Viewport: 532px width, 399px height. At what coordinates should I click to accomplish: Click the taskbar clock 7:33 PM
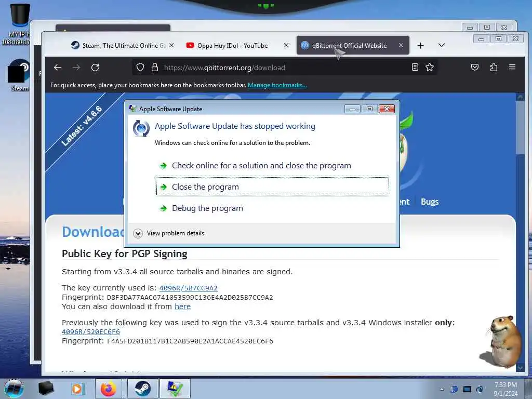pyautogui.click(x=506, y=389)
